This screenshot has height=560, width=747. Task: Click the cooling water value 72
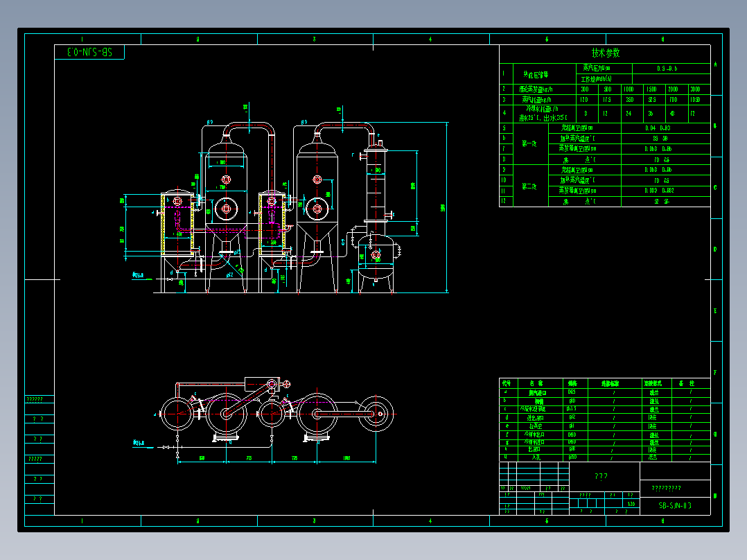(693, 114)
